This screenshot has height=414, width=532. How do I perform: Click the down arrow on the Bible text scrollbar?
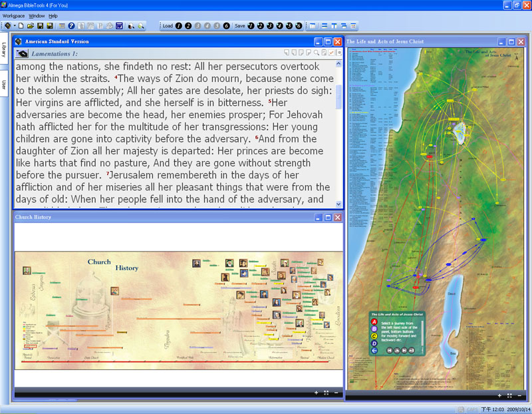(338, 204)
